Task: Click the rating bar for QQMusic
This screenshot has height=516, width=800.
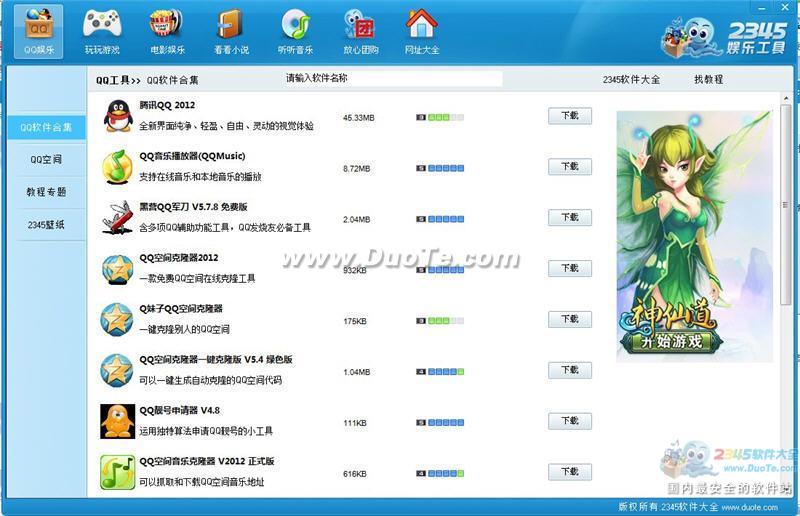Action: click(440, 168)
